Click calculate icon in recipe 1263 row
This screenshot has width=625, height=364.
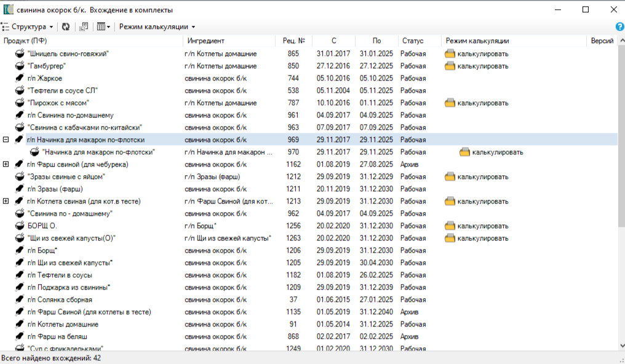coord(450,238)
